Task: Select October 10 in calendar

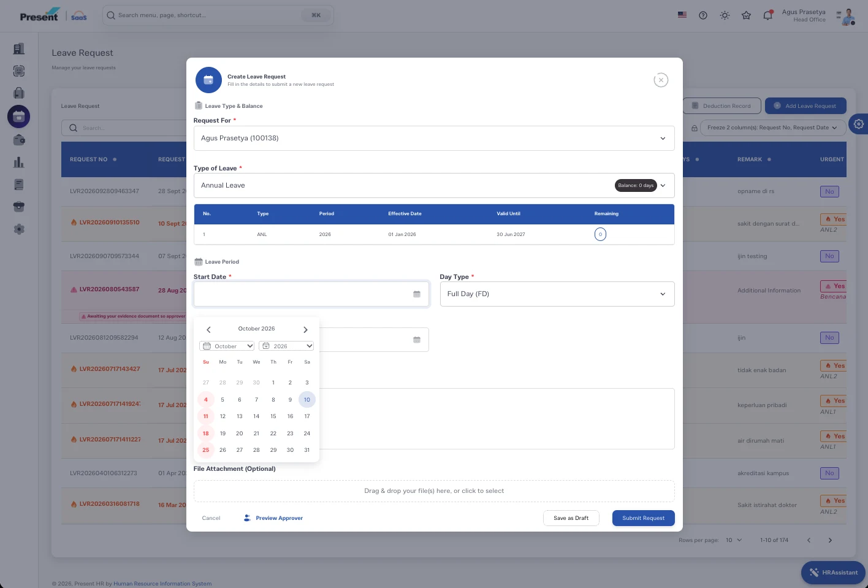Action: 307,400
